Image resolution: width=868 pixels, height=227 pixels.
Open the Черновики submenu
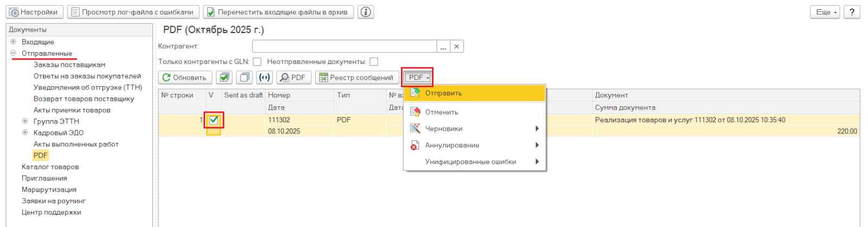[444, 129]
